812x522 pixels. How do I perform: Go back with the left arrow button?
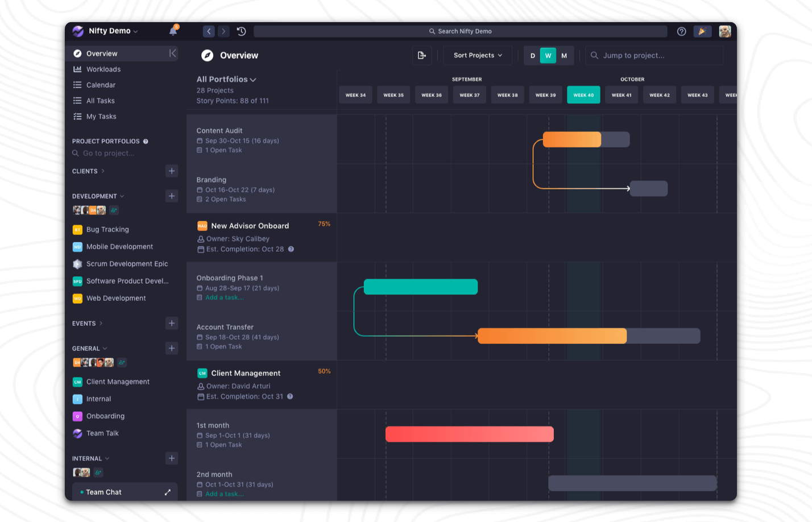click(209, 31)
